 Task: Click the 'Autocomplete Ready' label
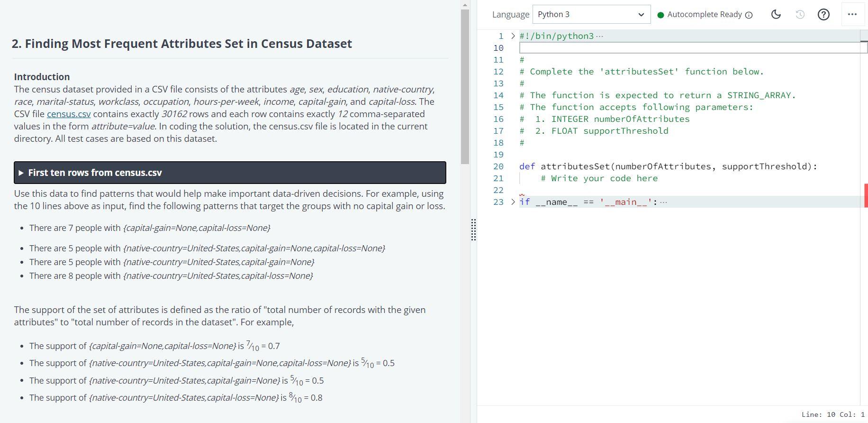pos(705,14)
